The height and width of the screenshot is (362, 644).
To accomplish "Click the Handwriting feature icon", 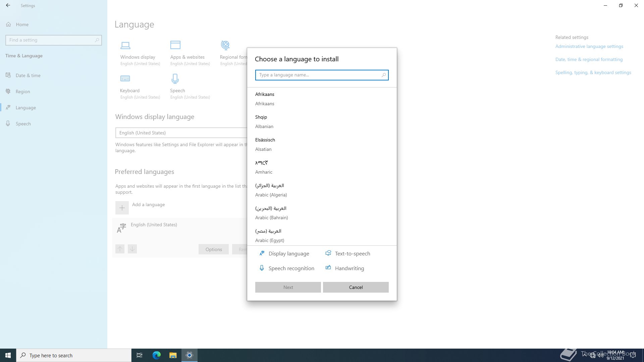I will pos(328,267).
